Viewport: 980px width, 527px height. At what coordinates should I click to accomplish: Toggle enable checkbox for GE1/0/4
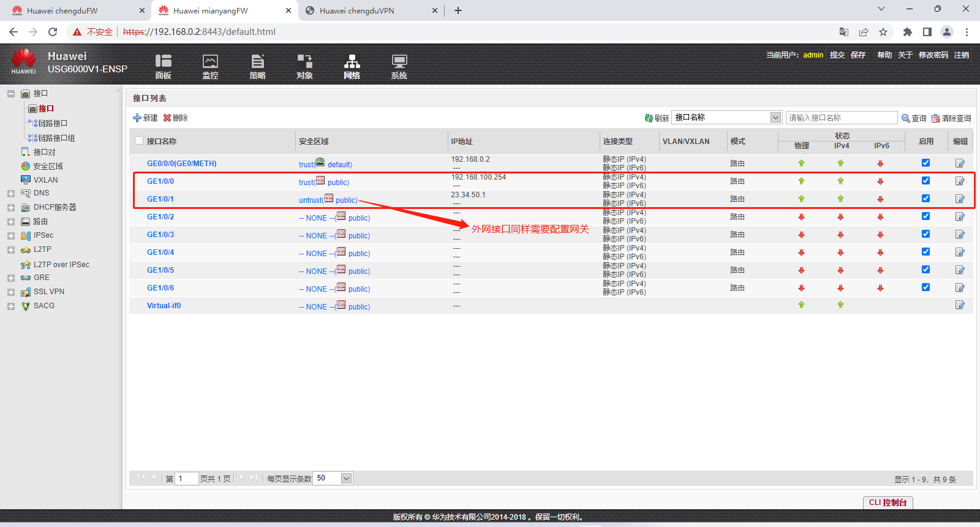tap(925, 252)
